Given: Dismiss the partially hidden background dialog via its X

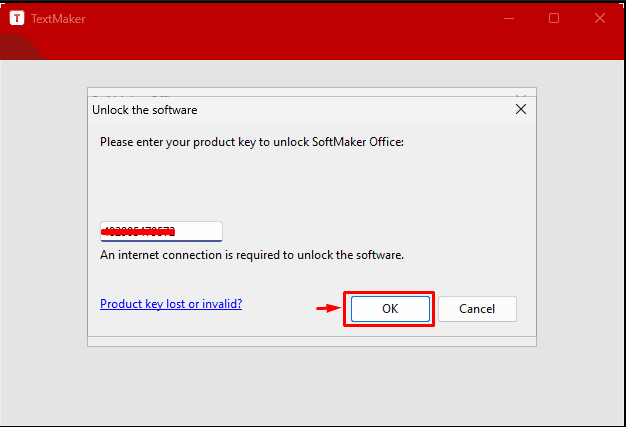Looking at the screenshot, I should [521, 96].
